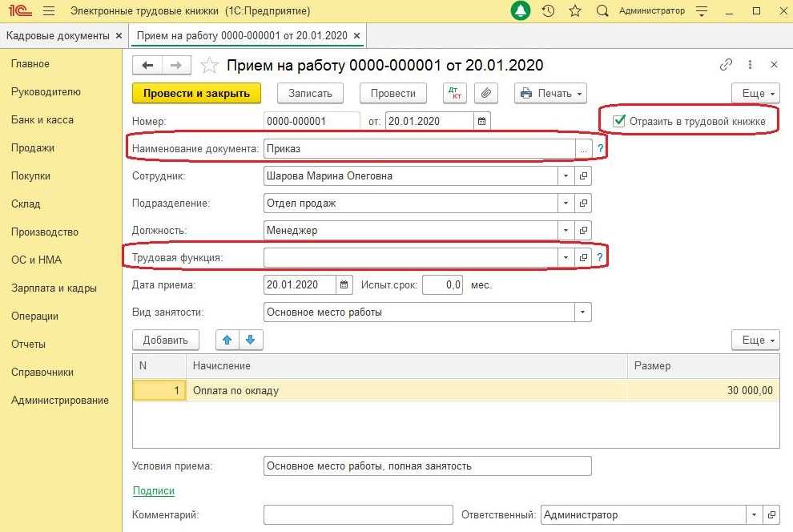Switch to Кадровые документы tab
This screenshot has width=793, height=532.
click(57, 36)
